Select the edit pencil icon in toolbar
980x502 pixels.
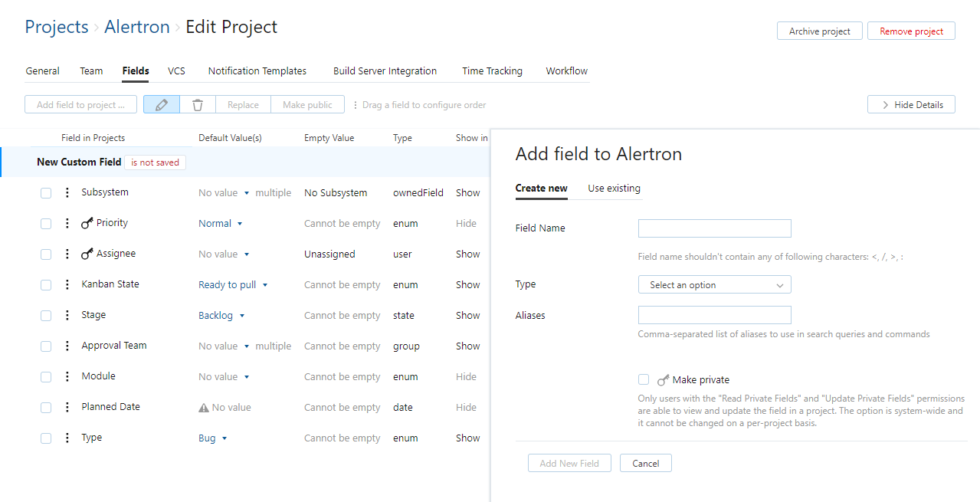(161, 104)
